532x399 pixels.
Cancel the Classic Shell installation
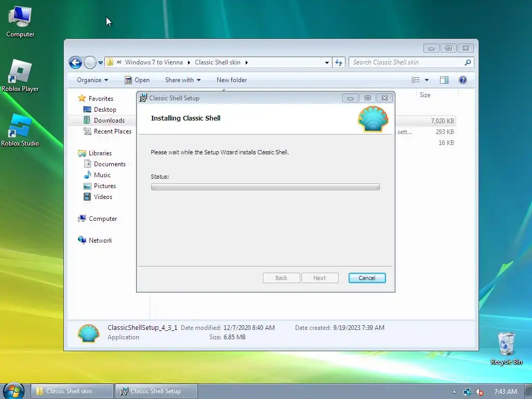[367, 278]
